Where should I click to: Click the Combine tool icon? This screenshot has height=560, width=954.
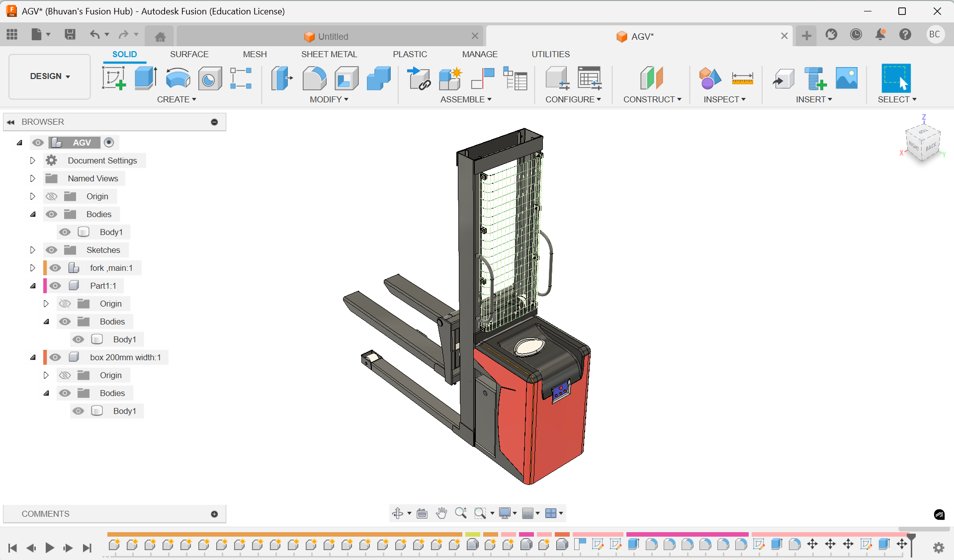379,79
